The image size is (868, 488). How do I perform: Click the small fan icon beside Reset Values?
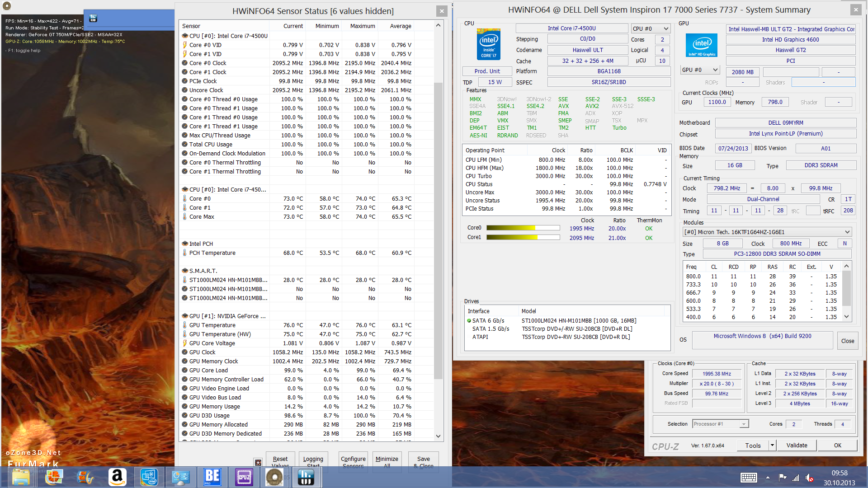[x=258, y=462]
